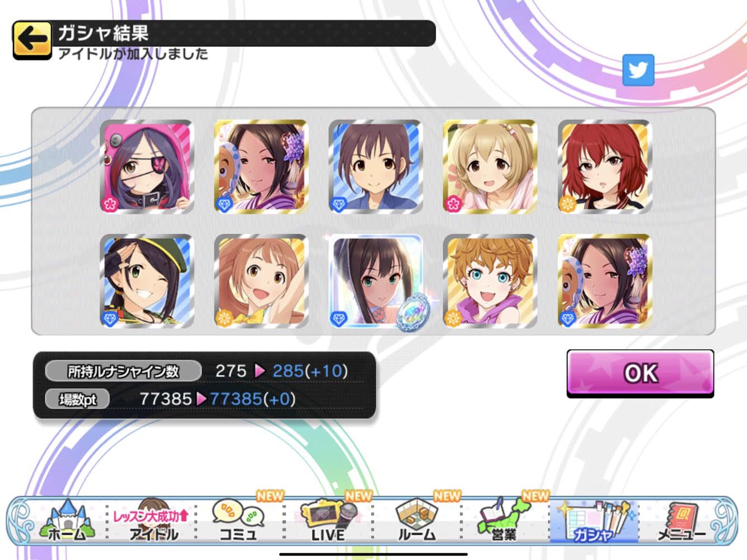View the saluting idol in green cap
The image size is (747, 560).
147,281
